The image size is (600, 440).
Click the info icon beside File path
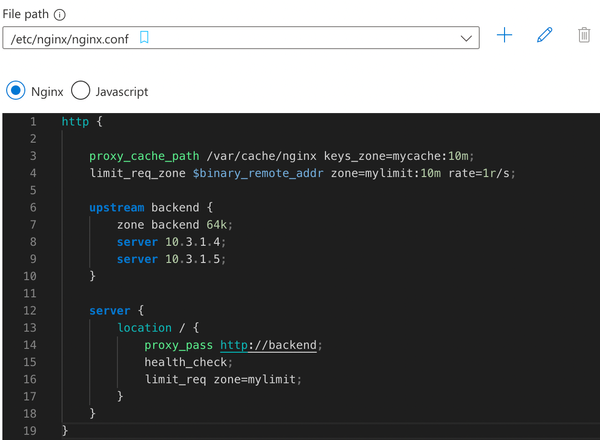(59, 15)
